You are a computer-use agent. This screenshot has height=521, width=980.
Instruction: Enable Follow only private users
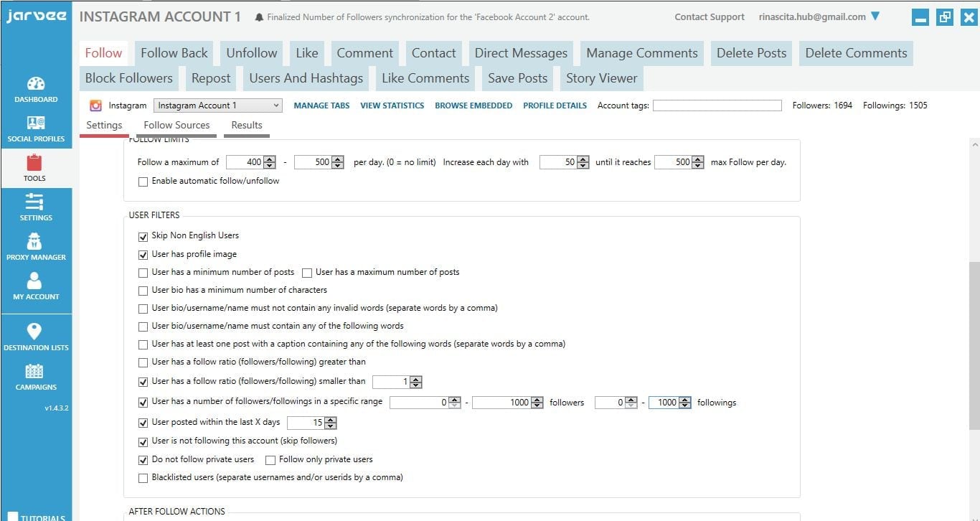[270, 460]
